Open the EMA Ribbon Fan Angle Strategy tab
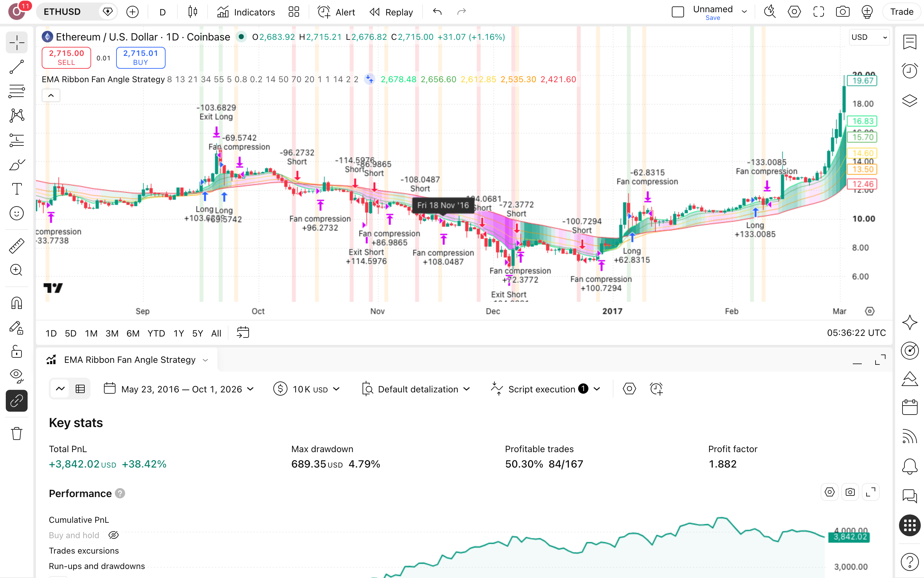 point(127,360)
